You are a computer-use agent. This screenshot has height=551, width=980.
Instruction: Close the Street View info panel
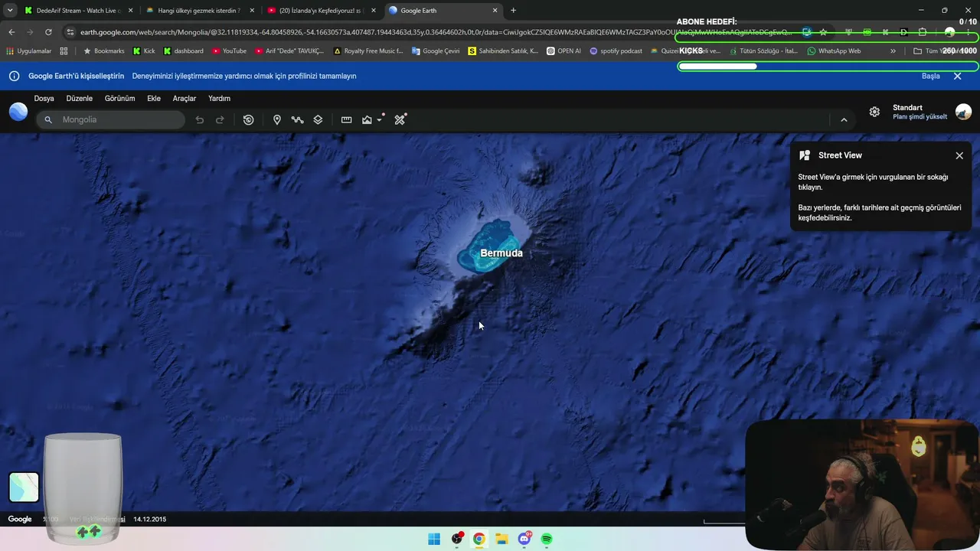pyautogui.click(x=959, y=155)
